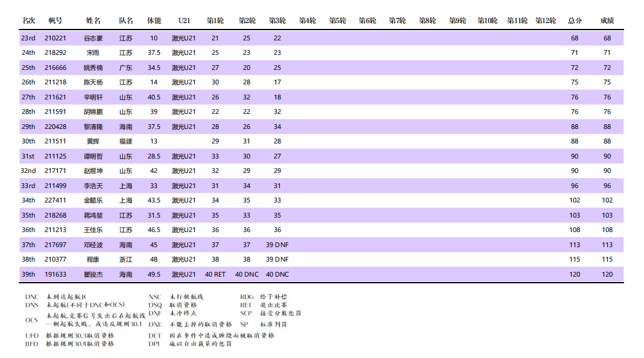
Task: Click the 39th place rank cell
Action: point(28,274)
